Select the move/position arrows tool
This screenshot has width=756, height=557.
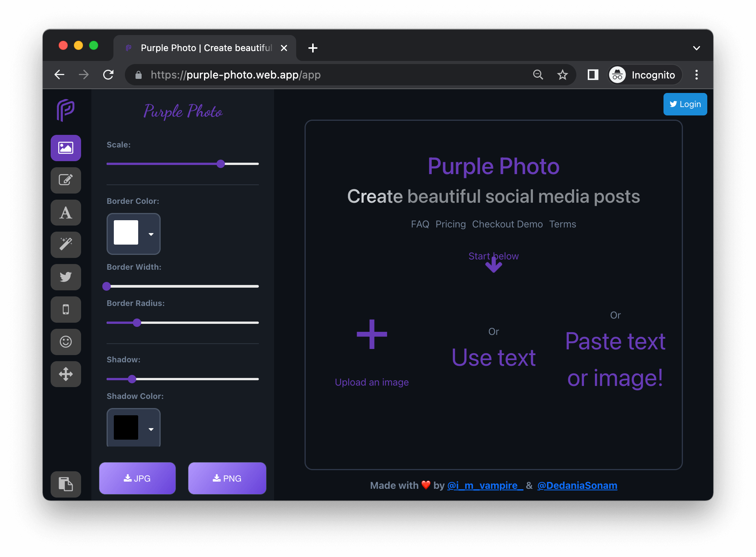click(x=65, y=374)
